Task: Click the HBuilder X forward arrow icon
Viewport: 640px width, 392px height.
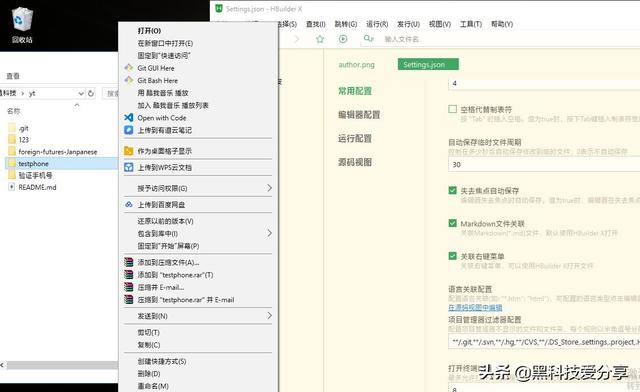Action: (x=297, y=39)
